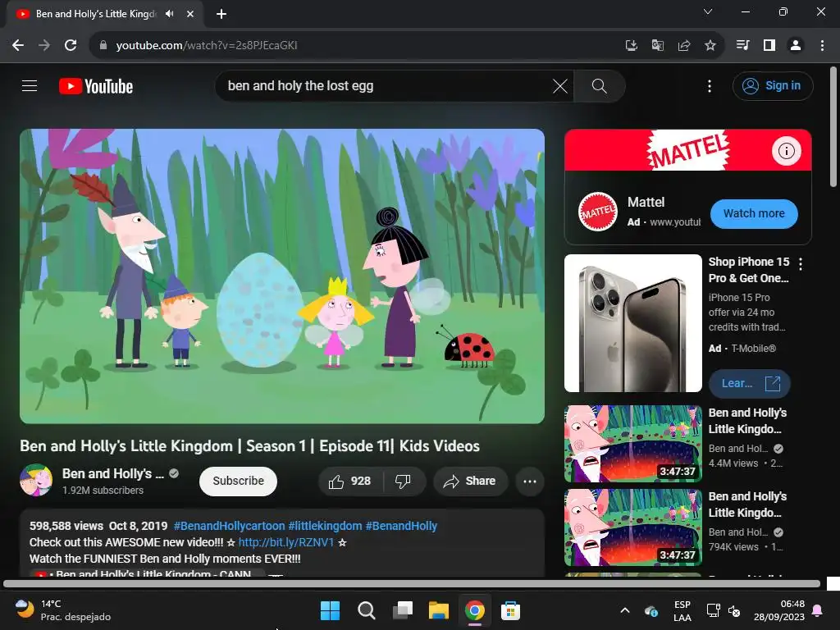Open the translate page icon
The height and width of the screenshot is (630, 840).
click(x=657, y=46)
